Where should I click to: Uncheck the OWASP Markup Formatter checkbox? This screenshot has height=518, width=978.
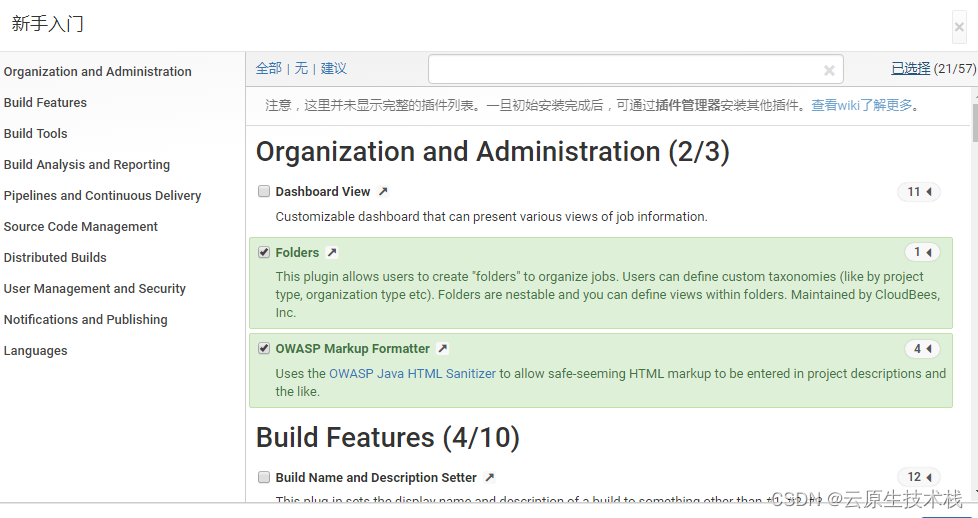(x=264, y=348)
